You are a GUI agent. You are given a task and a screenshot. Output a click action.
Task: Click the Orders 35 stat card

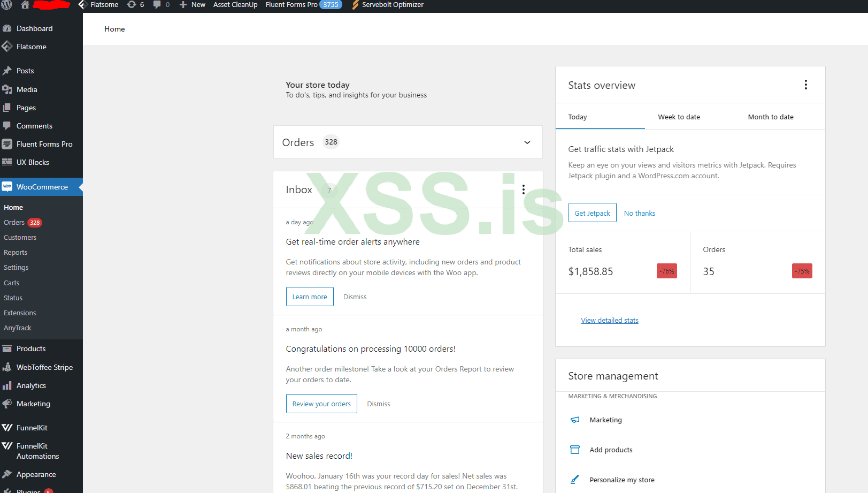click(x=758, y=262)
